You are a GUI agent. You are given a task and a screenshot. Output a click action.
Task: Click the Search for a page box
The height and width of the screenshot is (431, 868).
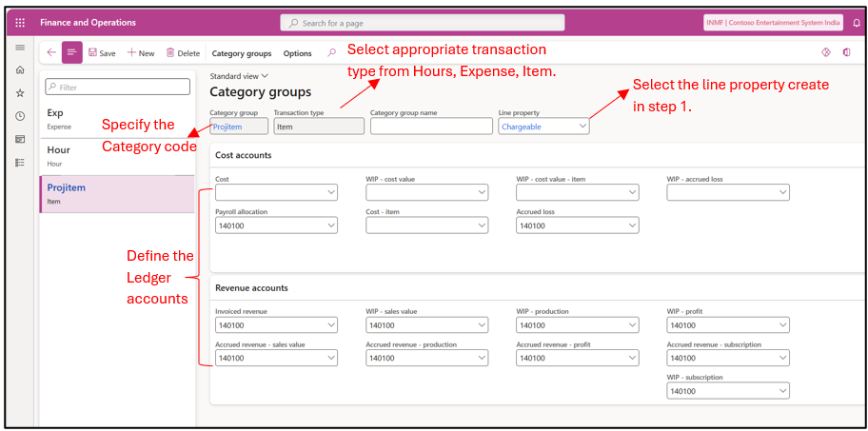tap(423, 23)
